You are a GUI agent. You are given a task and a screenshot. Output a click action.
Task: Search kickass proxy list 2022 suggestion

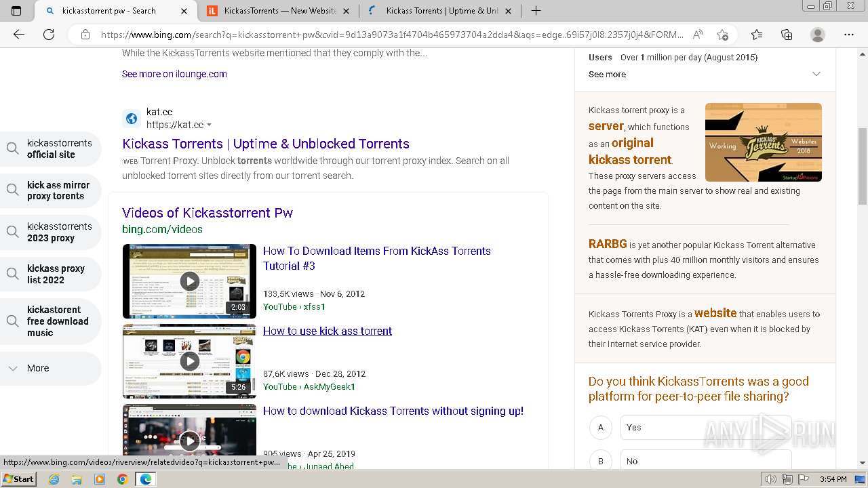point(51,274)
